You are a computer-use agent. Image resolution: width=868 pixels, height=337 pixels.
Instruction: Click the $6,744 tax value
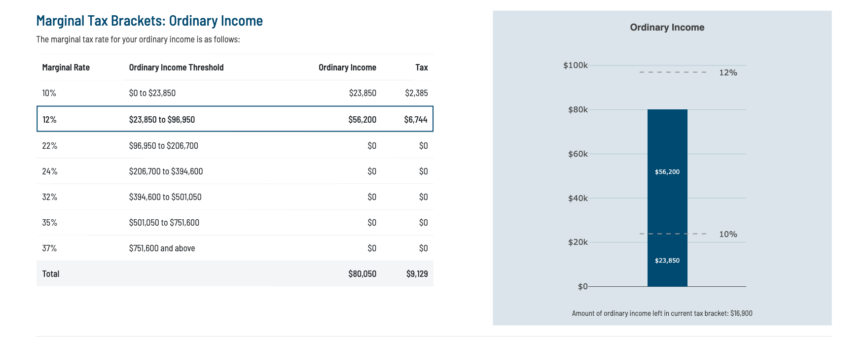click(415, 120)
